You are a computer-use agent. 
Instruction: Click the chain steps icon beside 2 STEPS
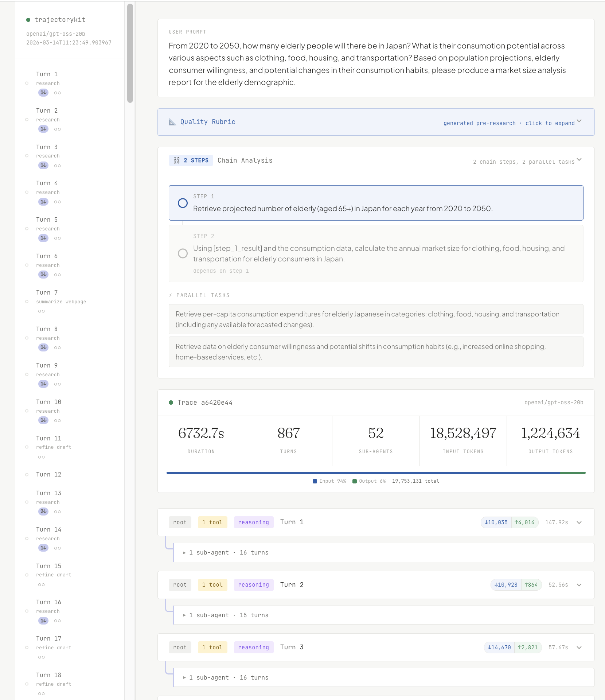pos(177,160)
